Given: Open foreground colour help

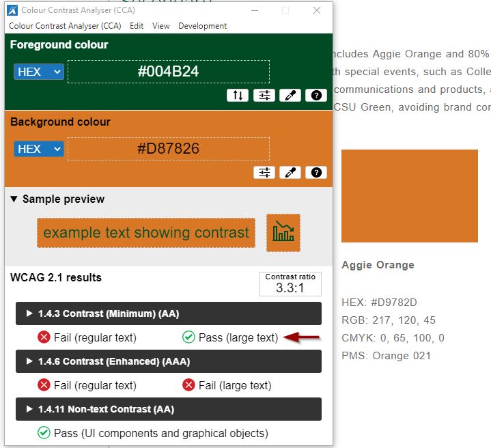Looking at the screenshot, I should click(316, 95).
